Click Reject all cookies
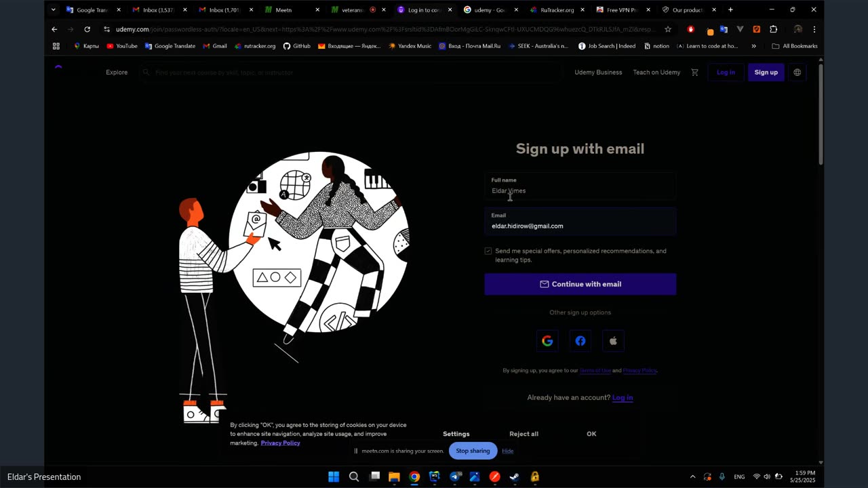Viewport: 868px width, 488px height. [524, 434]
